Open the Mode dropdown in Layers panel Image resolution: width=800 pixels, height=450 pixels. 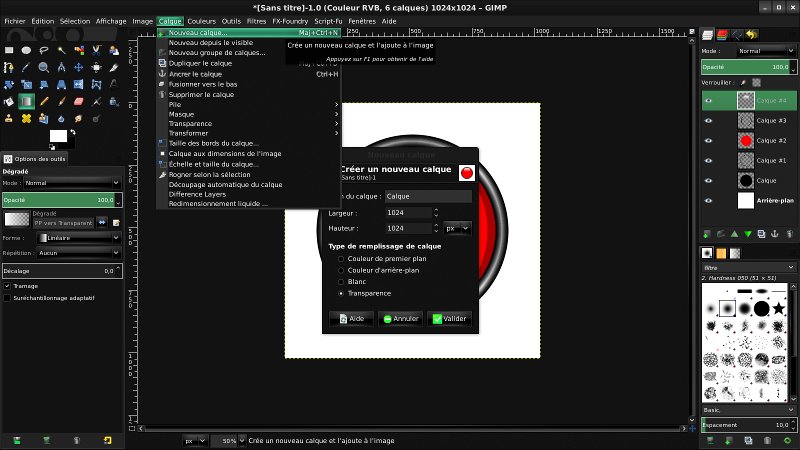[765, 51]
